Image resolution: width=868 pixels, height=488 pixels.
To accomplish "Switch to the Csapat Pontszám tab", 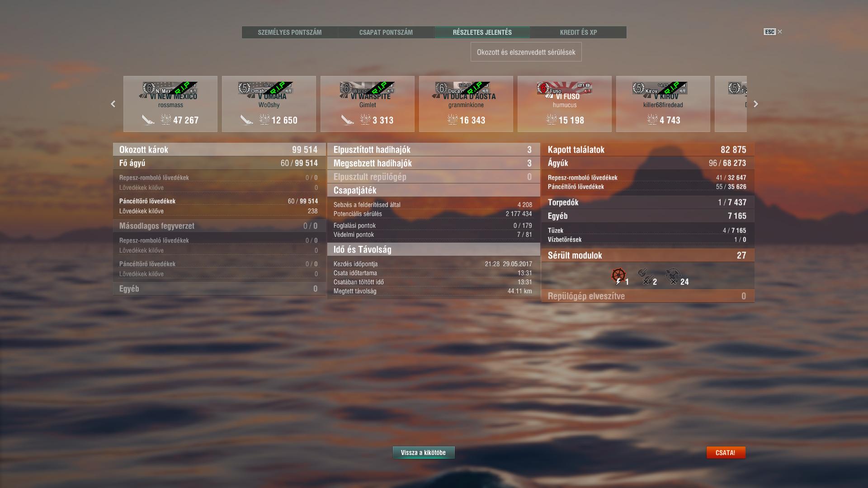I will (386, 33).
